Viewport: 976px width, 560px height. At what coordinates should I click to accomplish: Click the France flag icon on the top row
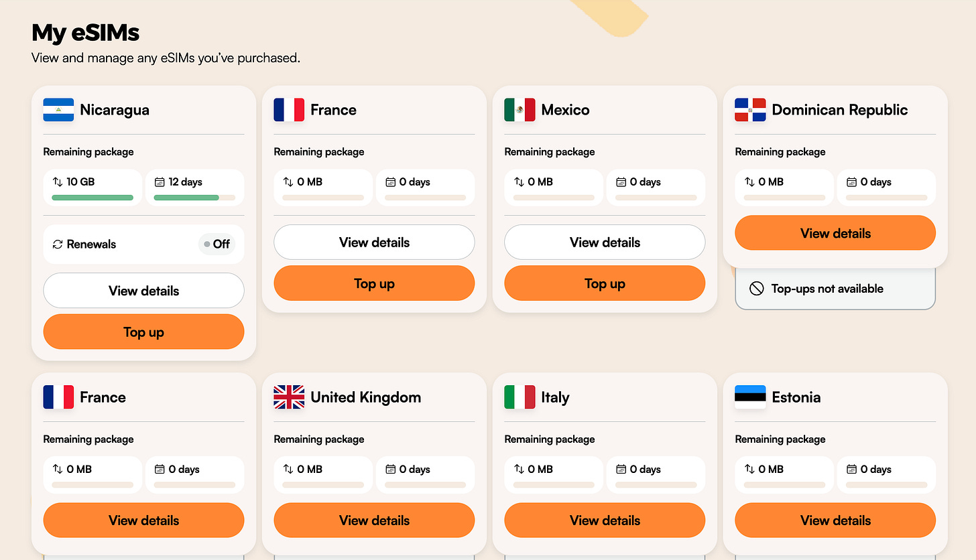tap(288, 110)
